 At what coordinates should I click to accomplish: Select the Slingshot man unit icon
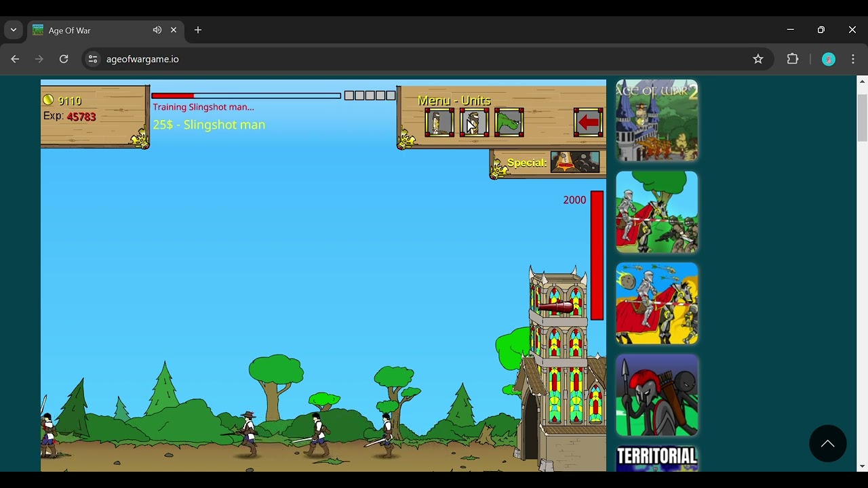(x=474, y=123)
